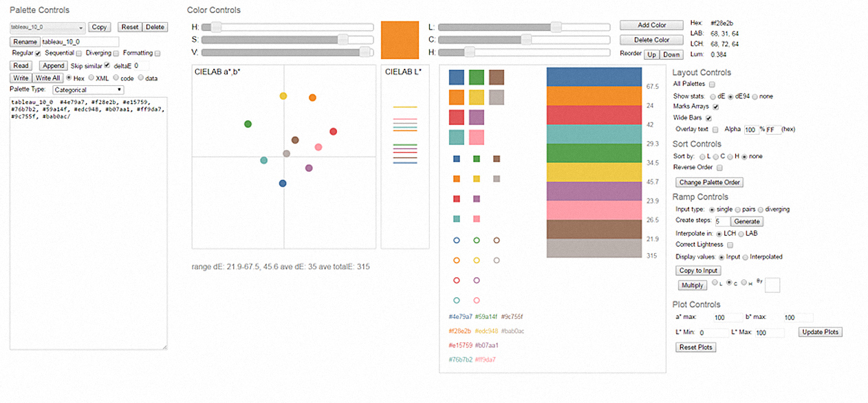Toggle the Wide Bars option

(709, 119)
